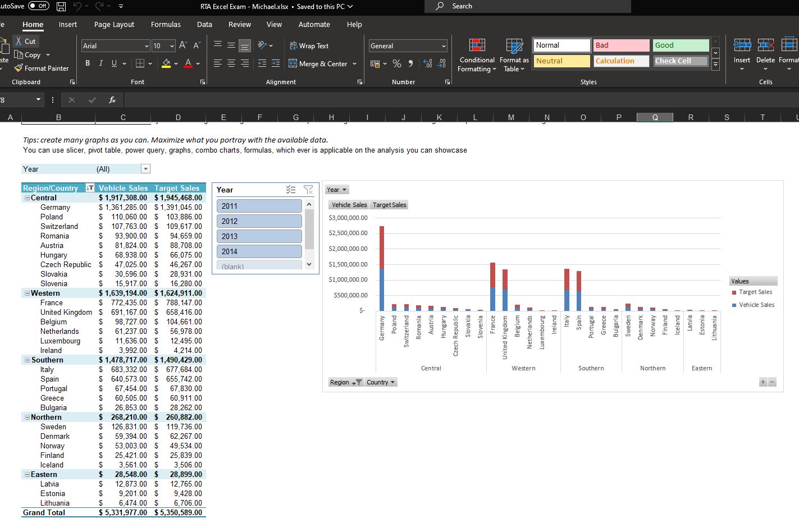Align text right
The height and width of the screenshot is (532, 799).
coord(244,63)
